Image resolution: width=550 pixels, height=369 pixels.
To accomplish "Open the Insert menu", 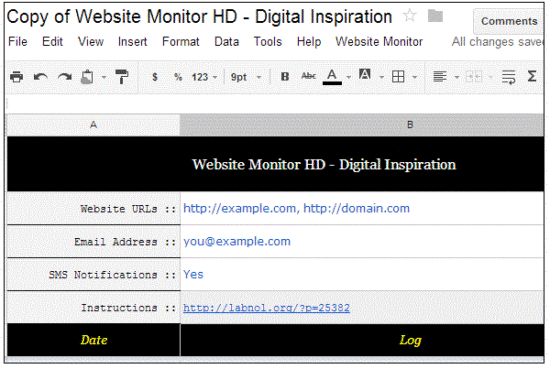I will 132,42.
